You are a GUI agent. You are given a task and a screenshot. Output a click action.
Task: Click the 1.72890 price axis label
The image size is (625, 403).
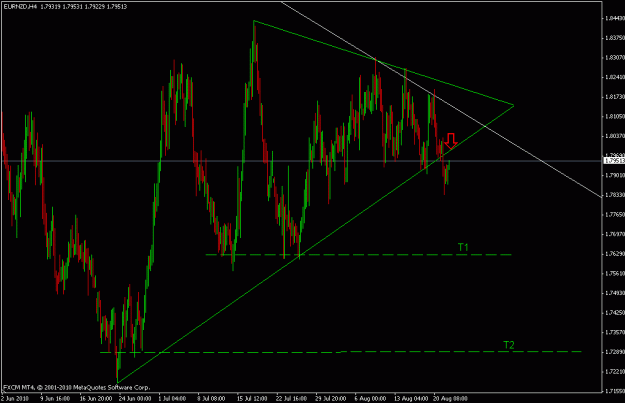pos(614,352)
